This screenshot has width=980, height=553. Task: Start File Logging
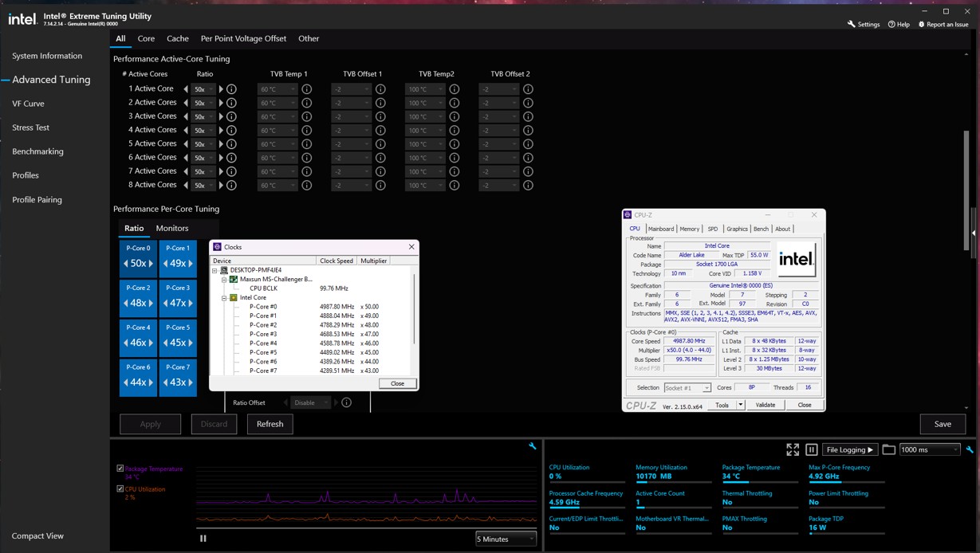click(x=850, y=449)
